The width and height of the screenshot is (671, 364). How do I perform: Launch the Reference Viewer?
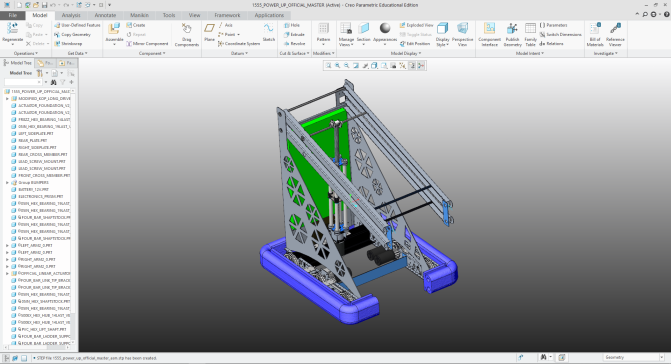[x=615, y=29]
